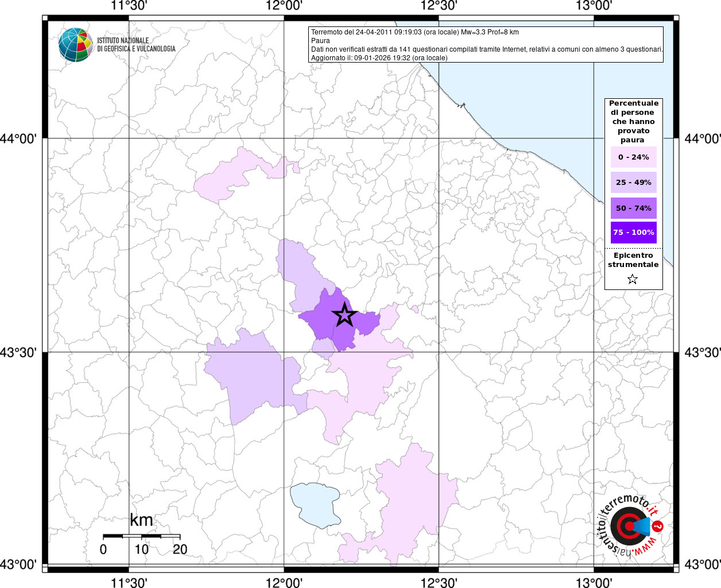Click the black-and-white km scale bar
This screenshot has width=721, height=588.
coord(141,536)
